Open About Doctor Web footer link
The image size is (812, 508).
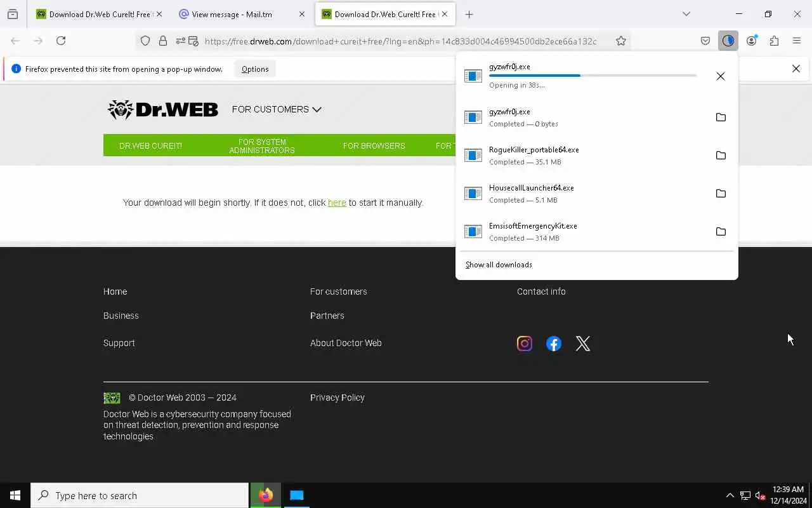[346, 343]
